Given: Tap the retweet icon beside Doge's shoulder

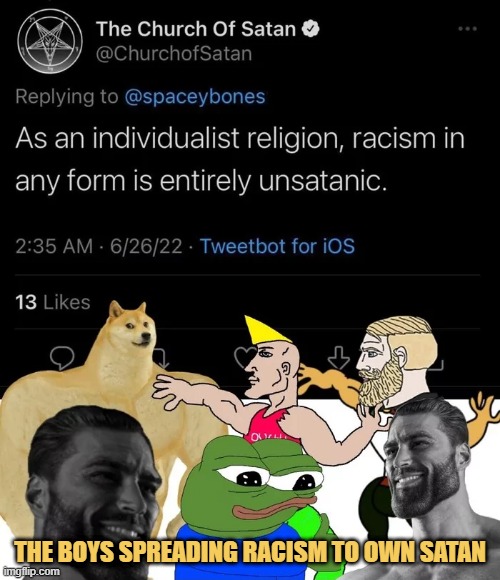Looking at the screenshot, I should (162, 358).
